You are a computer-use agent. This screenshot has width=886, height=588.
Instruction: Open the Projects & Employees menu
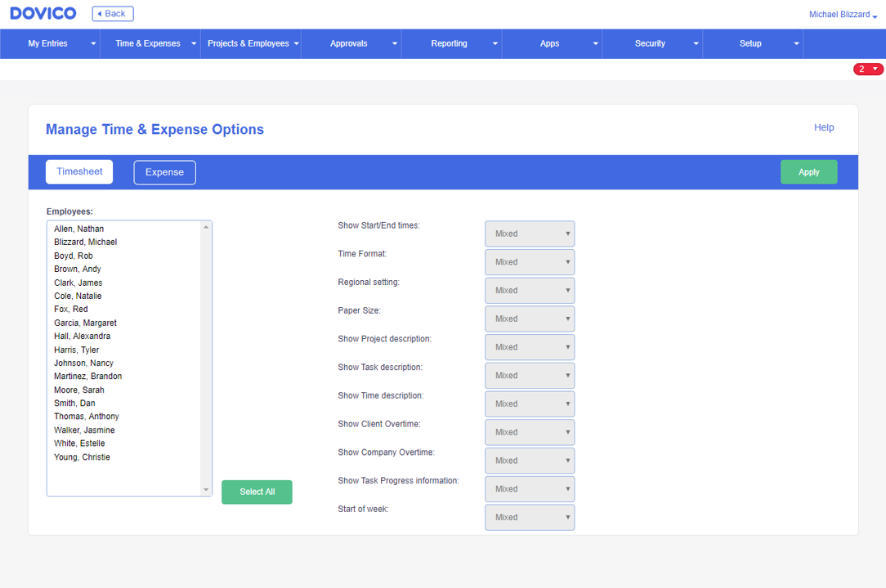[250, 43]
